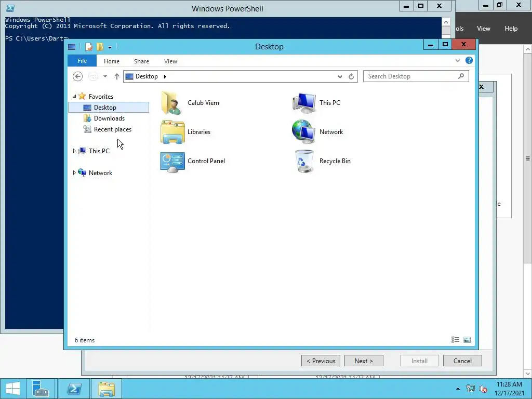
Task: Click the Properties quick access icon
Action: [88, 47]
